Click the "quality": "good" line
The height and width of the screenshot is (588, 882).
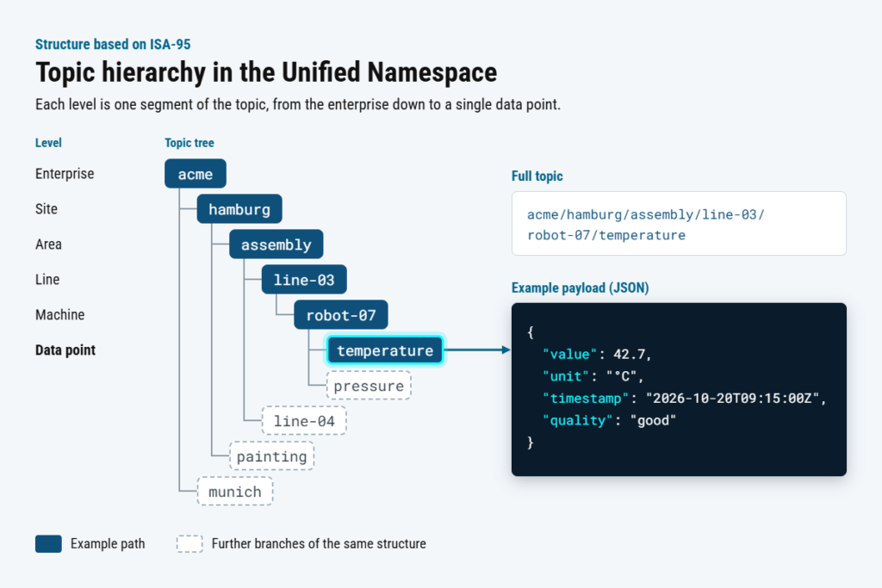coord(609,420)
